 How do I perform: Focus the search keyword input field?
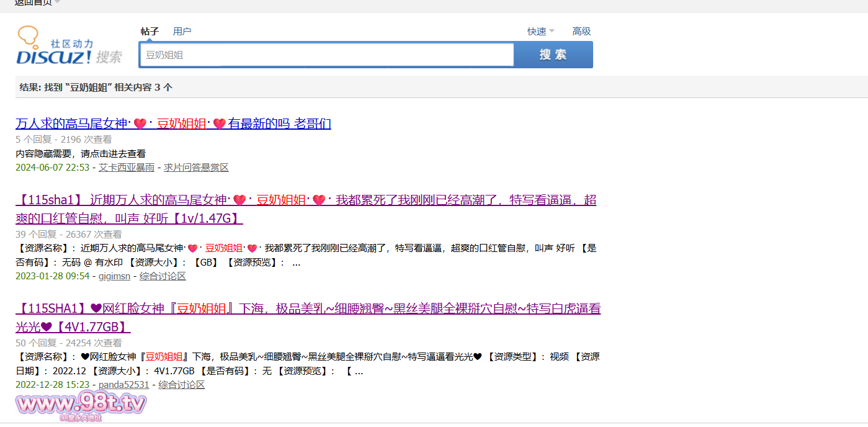click(x=327, y=55)
